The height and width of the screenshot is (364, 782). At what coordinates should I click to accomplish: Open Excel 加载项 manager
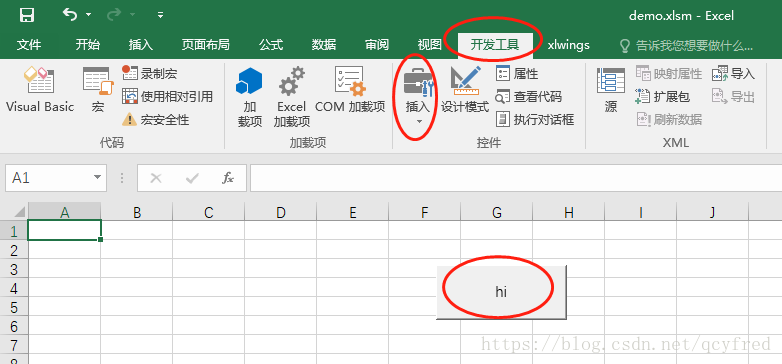click(x=292, y=98)
